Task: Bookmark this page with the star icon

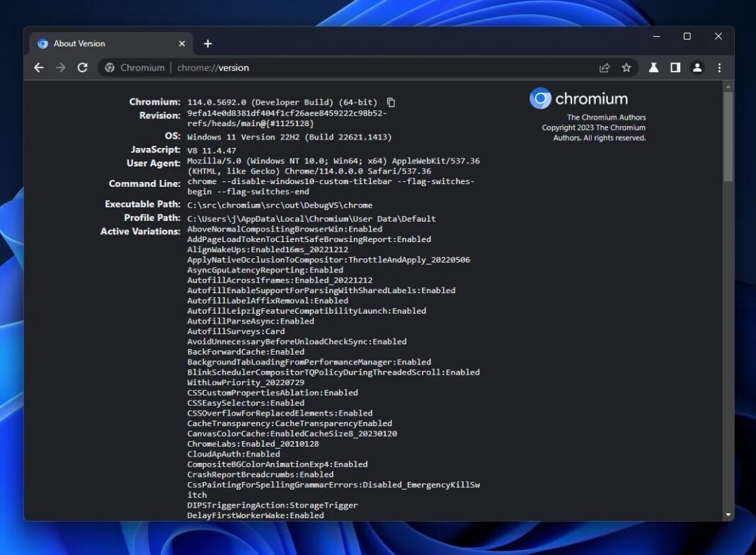Action: (626, 67)
